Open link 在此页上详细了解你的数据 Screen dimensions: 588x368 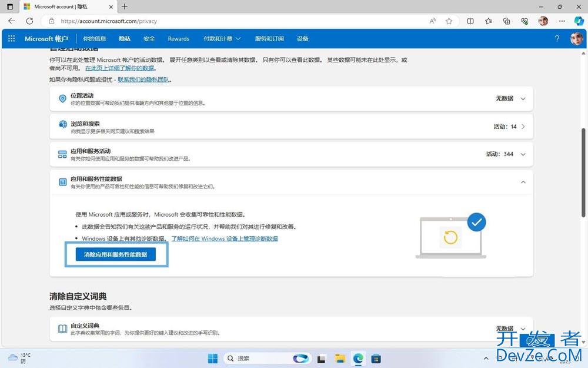(x=119, y=68)
